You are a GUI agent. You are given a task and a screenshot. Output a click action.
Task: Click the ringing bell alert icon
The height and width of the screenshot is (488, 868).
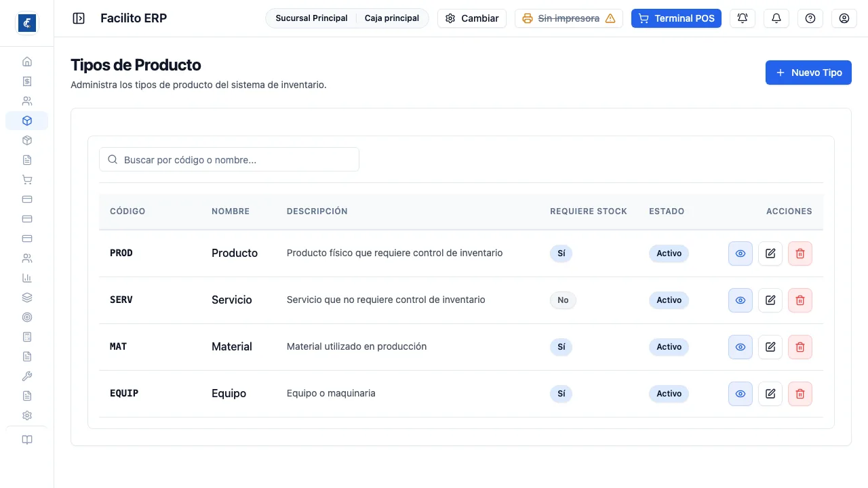(743, 18)
